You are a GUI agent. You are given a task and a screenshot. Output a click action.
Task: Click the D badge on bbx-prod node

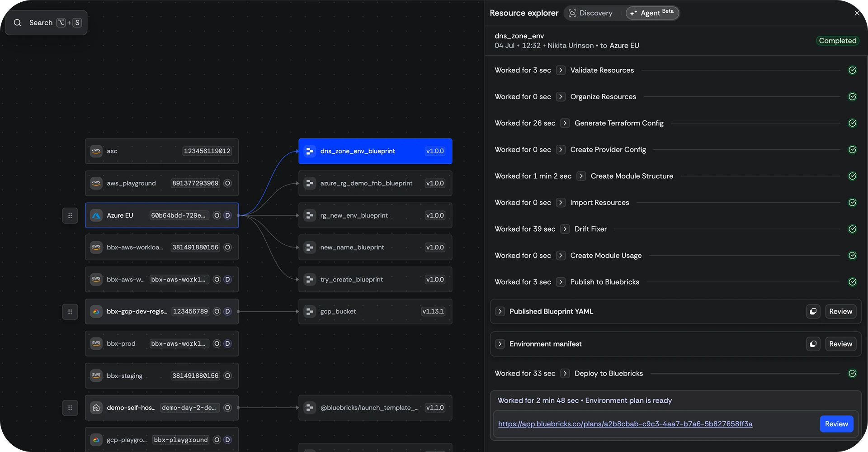pyautogui.click(x=227, y=343)
